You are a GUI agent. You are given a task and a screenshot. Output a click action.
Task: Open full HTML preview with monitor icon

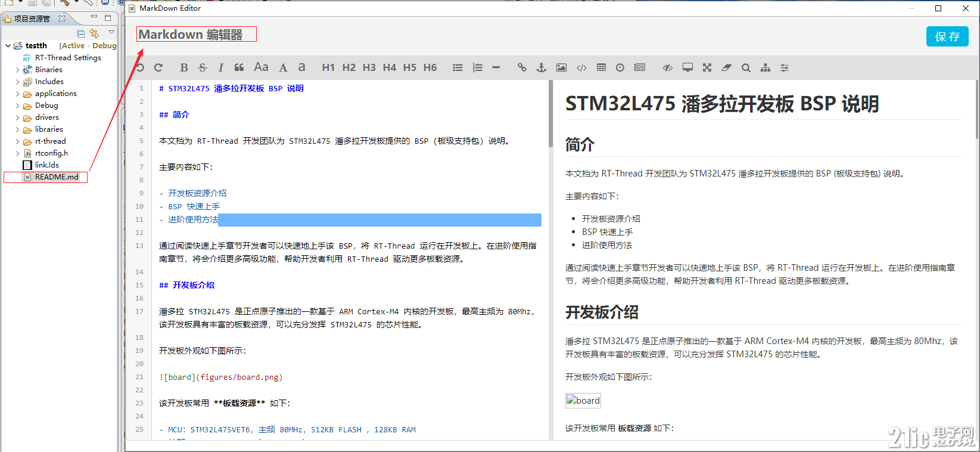click(x=687, y=67)
